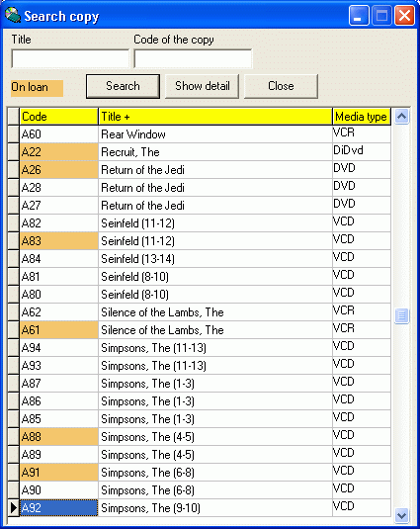The height and width of the screenshot is (529, 420).
Task: Click the scroll up arrow icon
Action: click(401, 117)
